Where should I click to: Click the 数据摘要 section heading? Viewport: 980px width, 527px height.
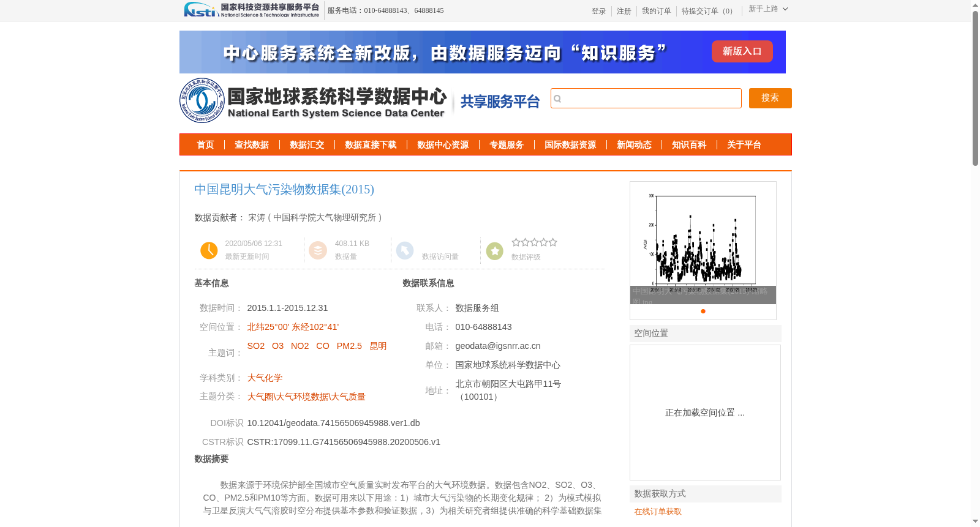pos(211,458)
